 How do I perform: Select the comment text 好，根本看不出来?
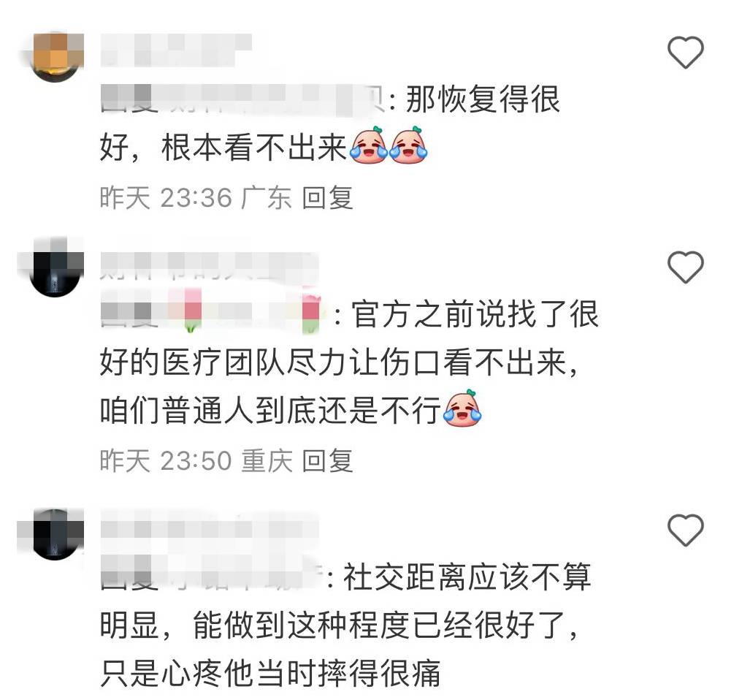(223, 148)
